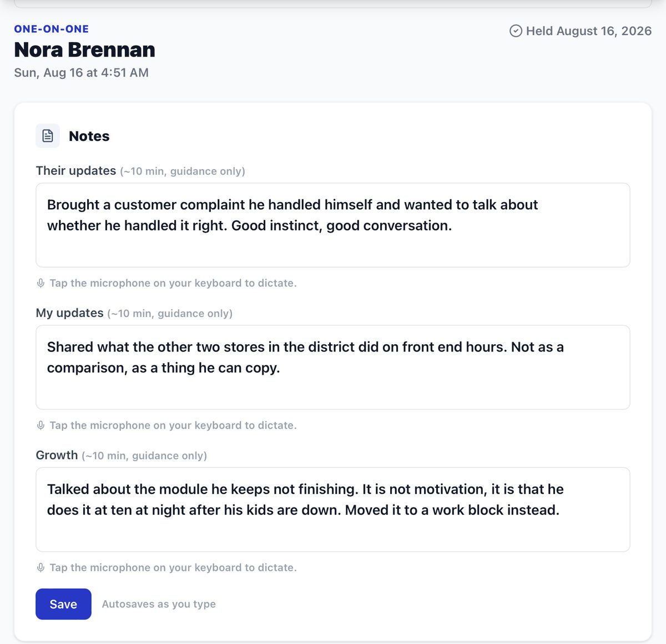Click the Nora Brennan name heading
This screenshot has width=666, height=644.
click(84, 49)
